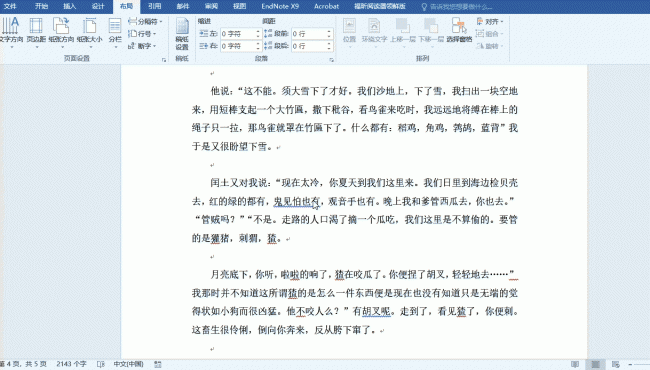
Task: Open the Acrobat tab
Action: click(x=326, y=6)
